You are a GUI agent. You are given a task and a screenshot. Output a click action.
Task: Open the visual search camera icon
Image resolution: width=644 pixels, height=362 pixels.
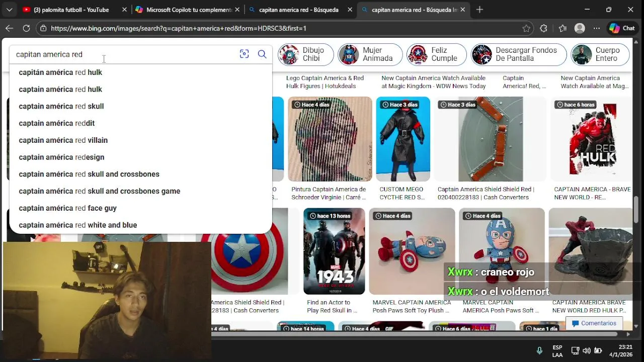click(244, 54)
